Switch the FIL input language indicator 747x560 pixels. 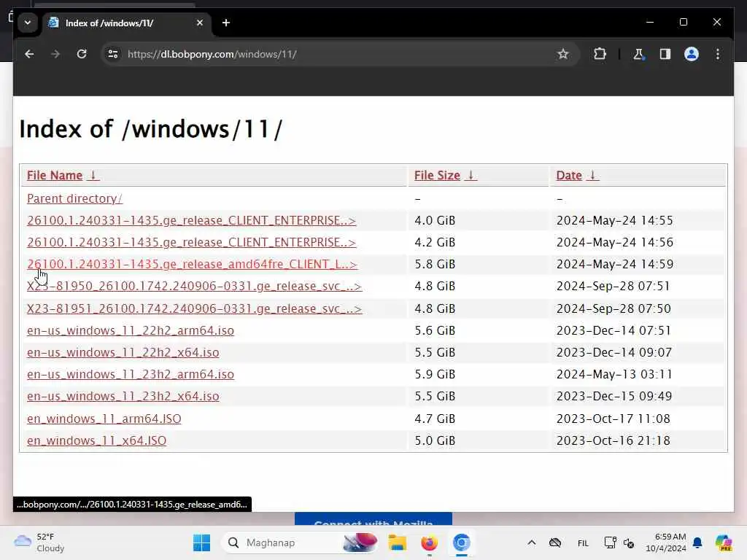(583, 542)
